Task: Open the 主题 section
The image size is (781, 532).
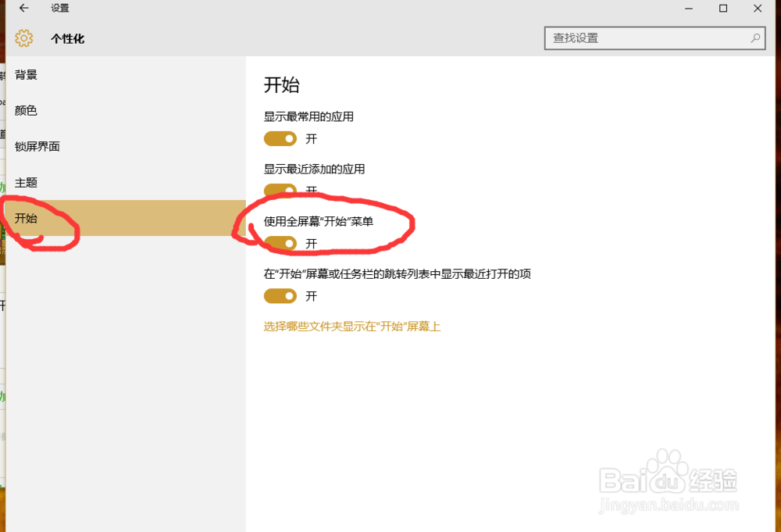Action: 26,182
